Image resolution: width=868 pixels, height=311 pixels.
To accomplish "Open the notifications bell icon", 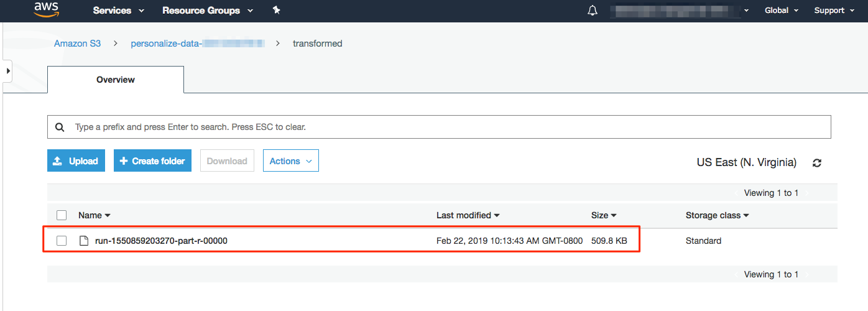I will click(592, 11).
